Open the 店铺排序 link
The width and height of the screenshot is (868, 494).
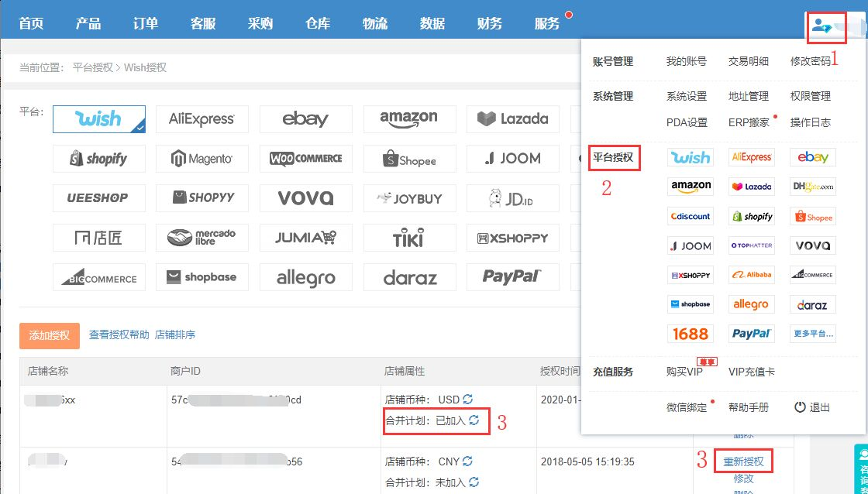(x=175, y=334)
